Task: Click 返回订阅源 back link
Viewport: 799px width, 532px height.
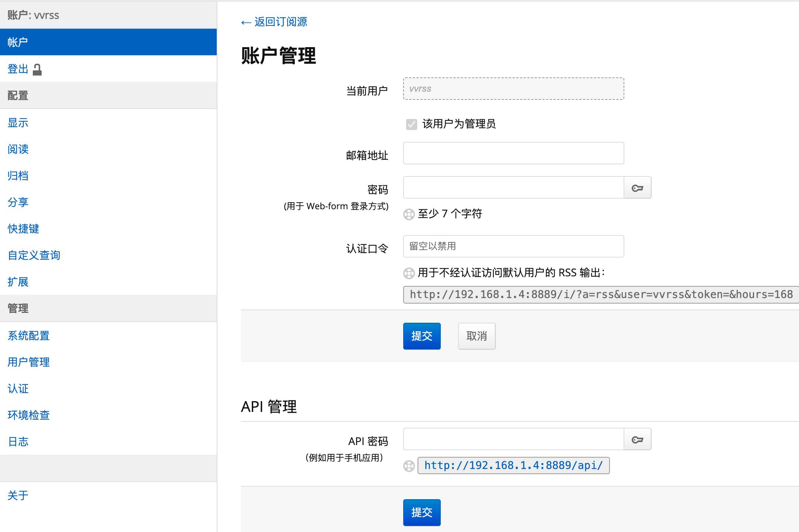Action: [x=274, y=22]
